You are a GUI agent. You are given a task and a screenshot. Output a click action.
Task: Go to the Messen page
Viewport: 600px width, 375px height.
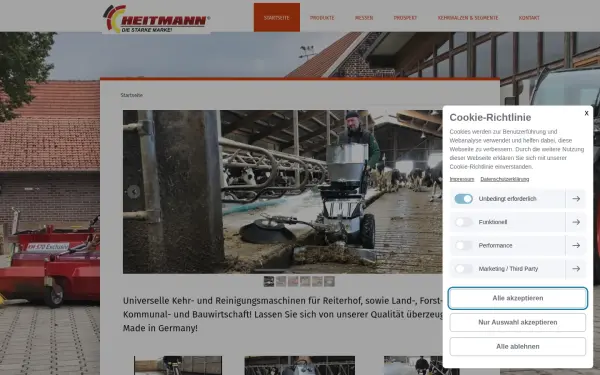click(364, 18)
